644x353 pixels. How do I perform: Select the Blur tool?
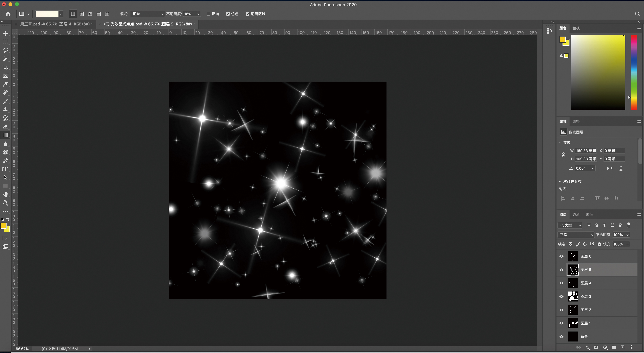click(x=5, y=144)
